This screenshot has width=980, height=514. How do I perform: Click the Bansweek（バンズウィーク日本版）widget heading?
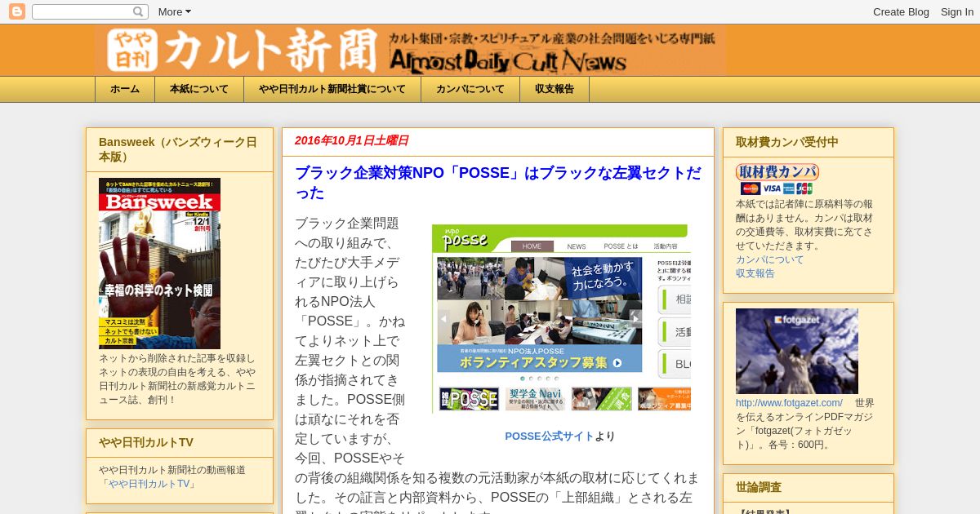pyautogui.click(x=178, y=149)
